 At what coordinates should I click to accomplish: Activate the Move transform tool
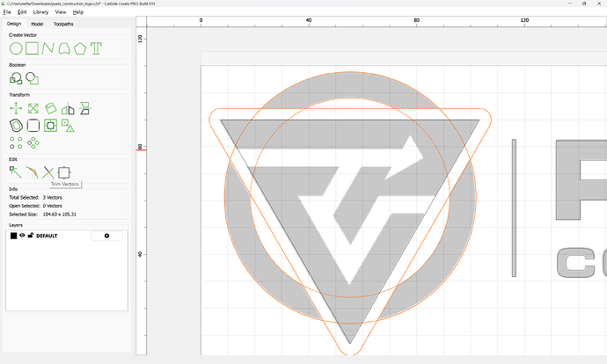click(x=16, y=109)
